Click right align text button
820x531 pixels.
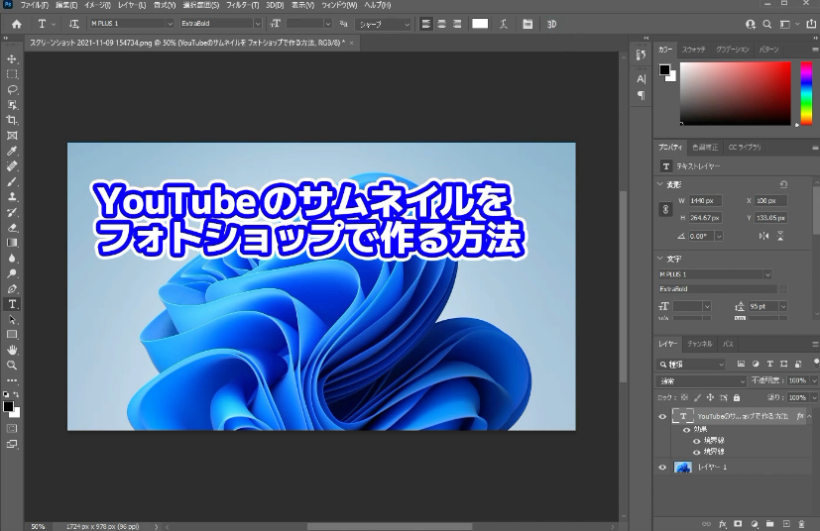pos(457,24)
